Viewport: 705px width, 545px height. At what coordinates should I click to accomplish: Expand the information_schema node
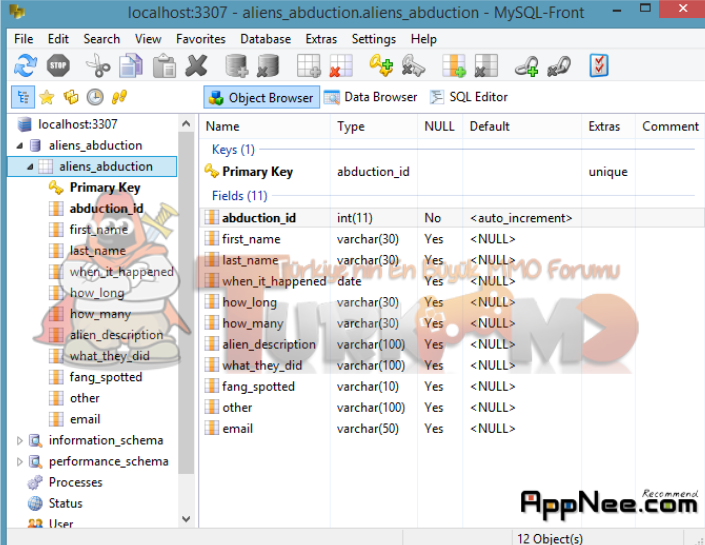[19, 441]
